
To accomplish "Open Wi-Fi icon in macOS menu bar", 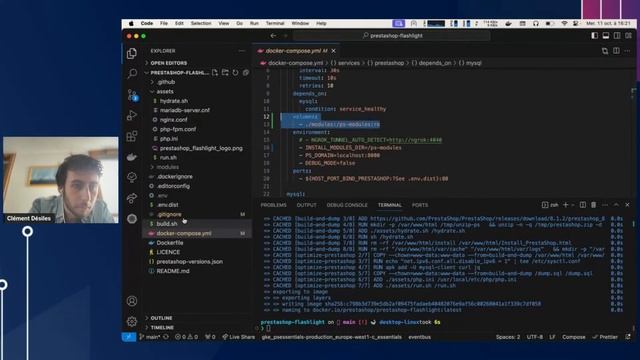I will 564,24.
